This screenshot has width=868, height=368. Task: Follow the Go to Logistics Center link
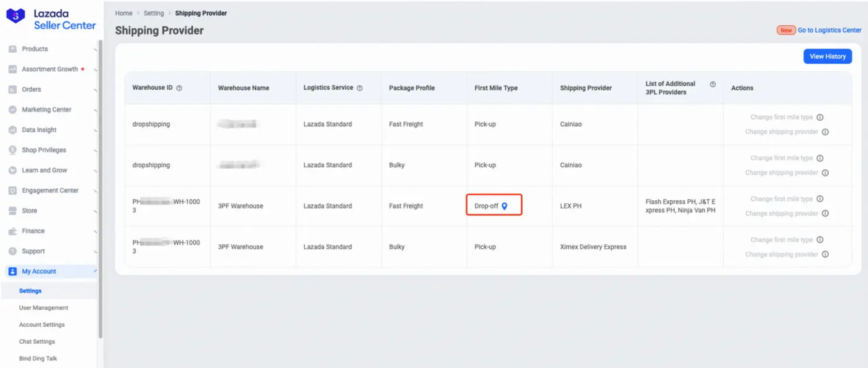[829, 30]
